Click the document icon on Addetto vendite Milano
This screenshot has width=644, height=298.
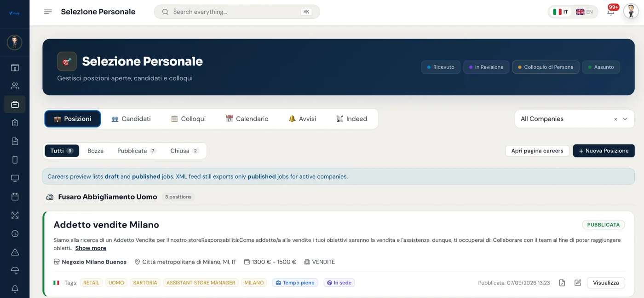[562, 283]
